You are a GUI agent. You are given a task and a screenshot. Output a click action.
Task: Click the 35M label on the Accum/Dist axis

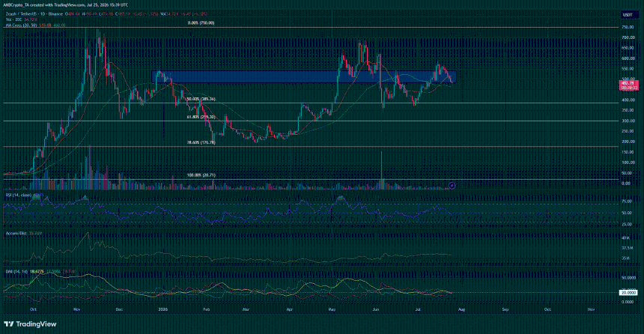click(x=626, y=258)
